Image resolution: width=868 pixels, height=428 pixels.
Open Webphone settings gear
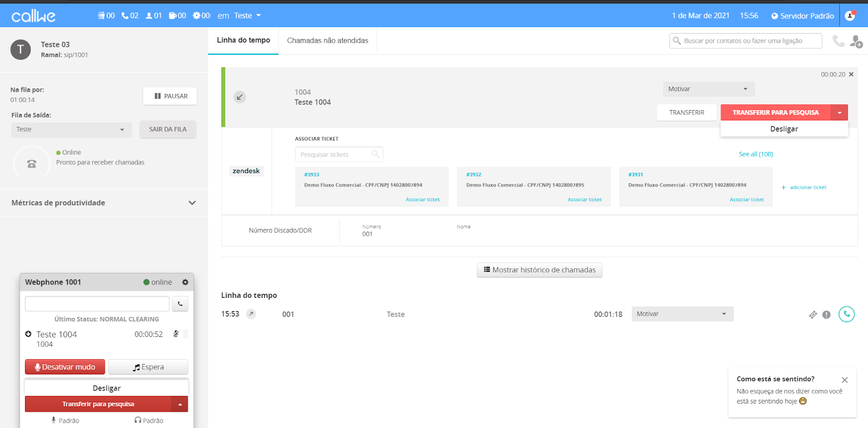[185, 282]
